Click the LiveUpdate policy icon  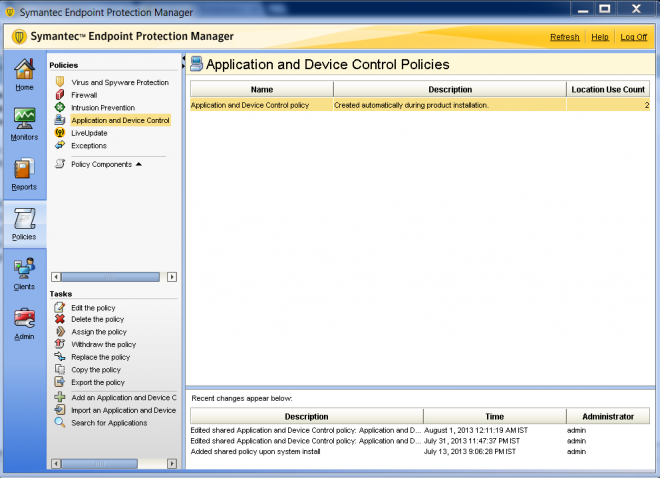(x=60, y=133)
